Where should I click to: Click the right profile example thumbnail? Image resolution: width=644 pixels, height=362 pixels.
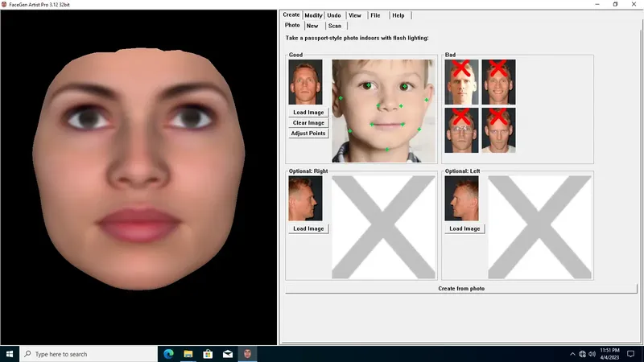(x=305, y=199)
